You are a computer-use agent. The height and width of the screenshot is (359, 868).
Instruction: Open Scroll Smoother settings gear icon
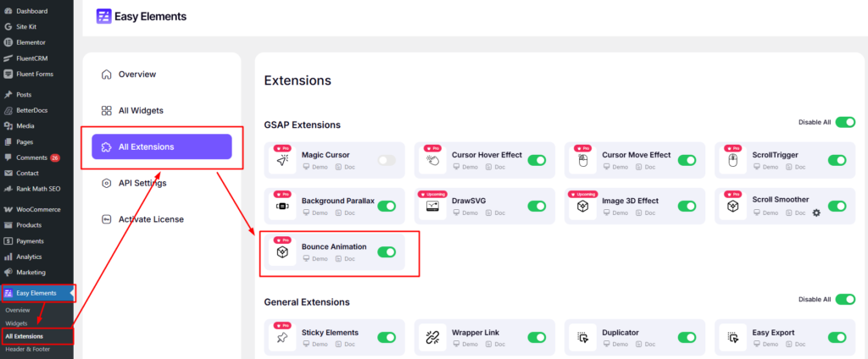click(x=816, y=213)
